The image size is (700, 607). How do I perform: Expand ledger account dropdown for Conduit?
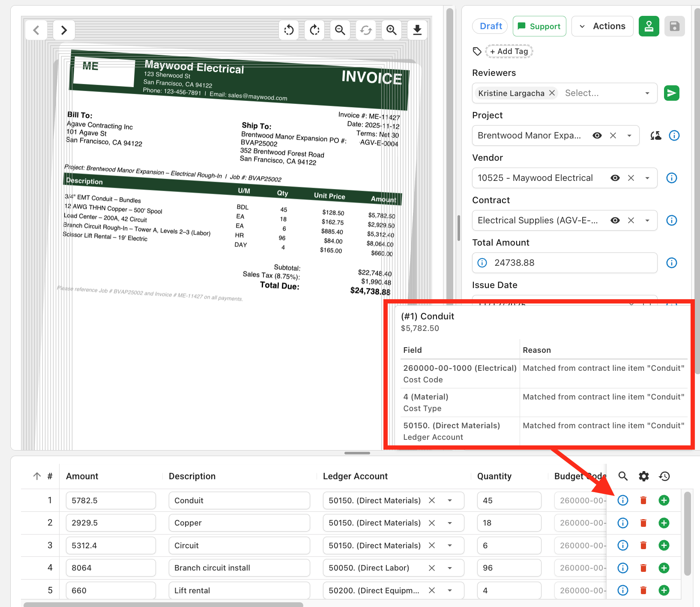450,500
